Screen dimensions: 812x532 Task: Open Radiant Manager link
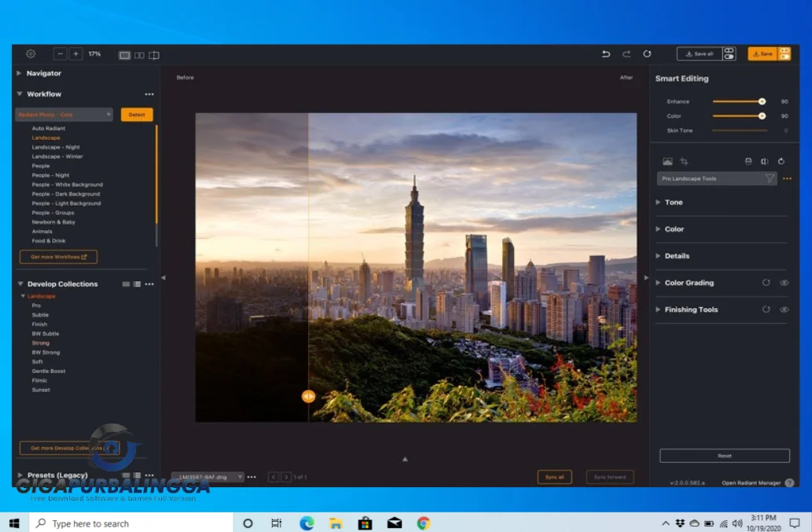coord(751,482)
